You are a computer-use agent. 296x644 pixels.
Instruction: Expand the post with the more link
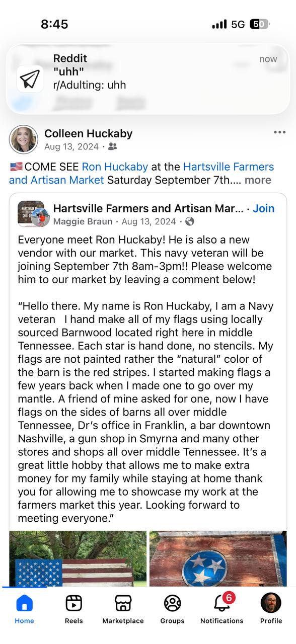[258, 180]
